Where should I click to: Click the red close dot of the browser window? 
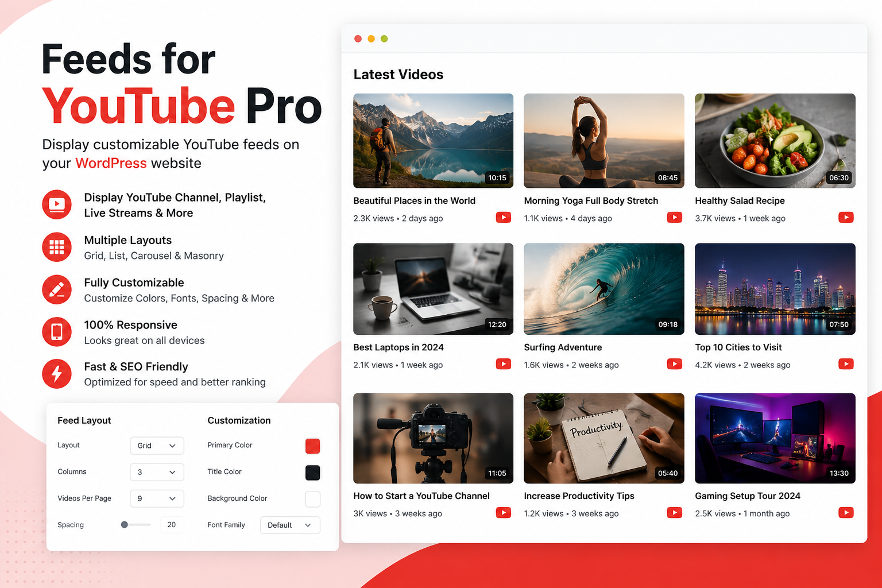coord(358,38)
